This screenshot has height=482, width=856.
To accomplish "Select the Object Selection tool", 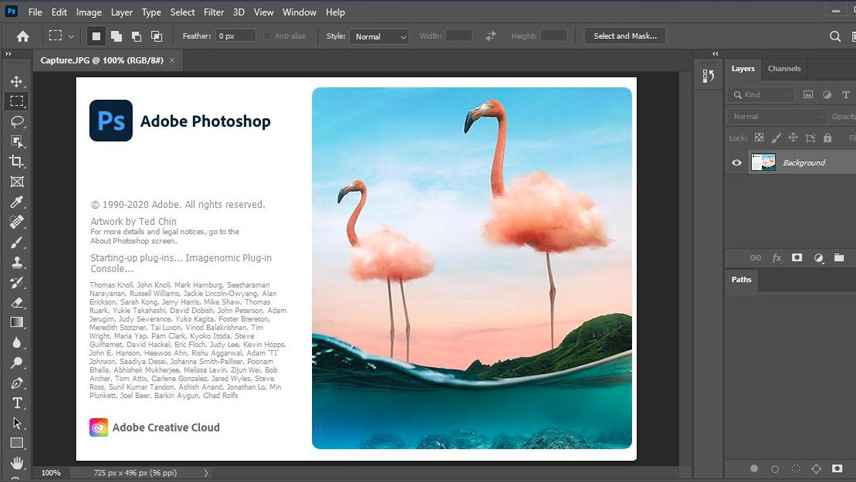I will 16,141.
